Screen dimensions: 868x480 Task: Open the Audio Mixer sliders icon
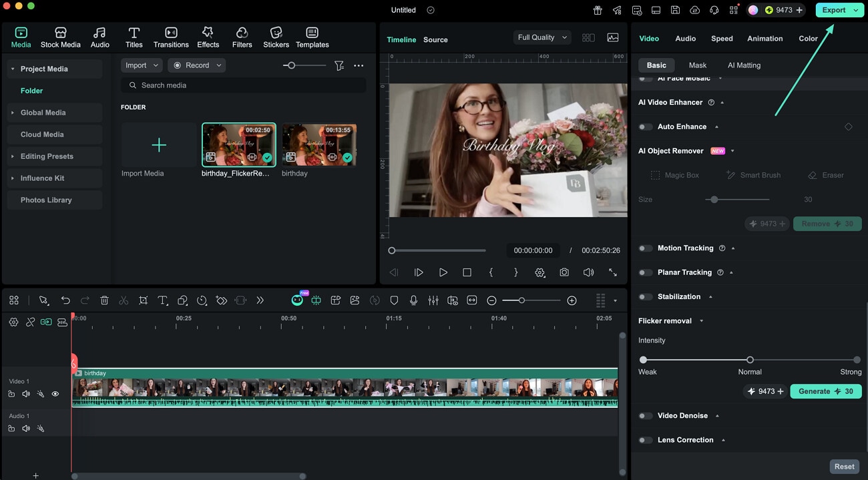(433, 300)
